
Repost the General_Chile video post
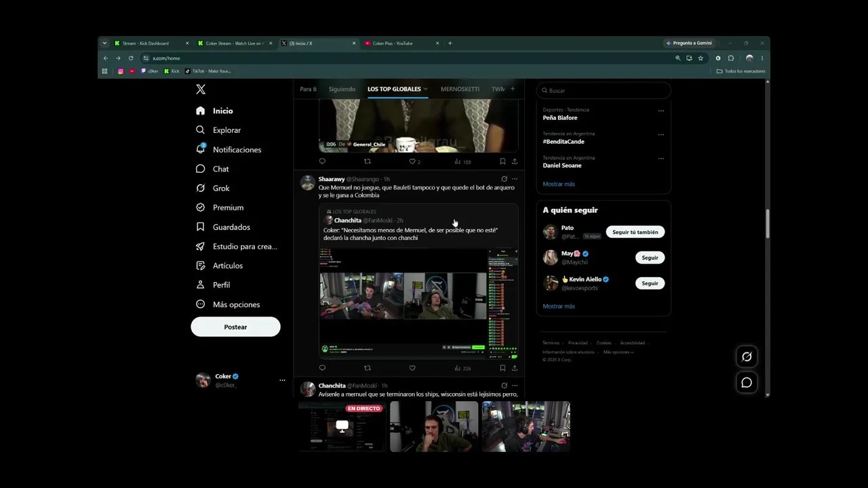tap(368, 161)
